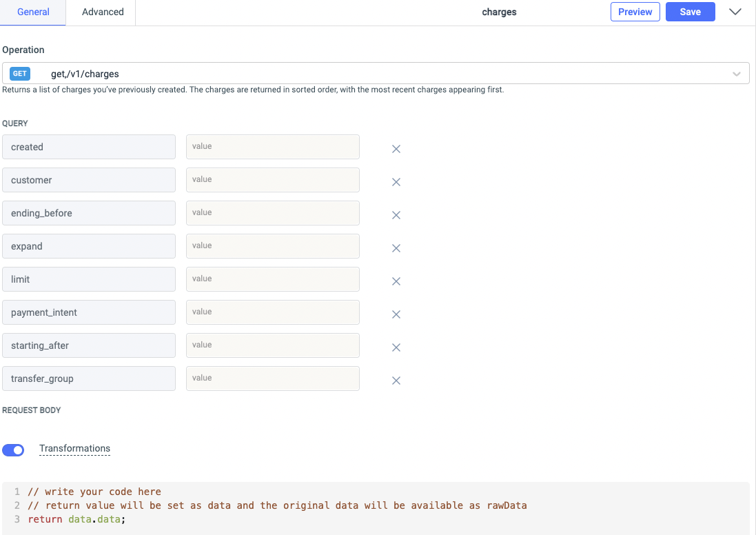Remove the created query parameter
Screen dimensions: 756x535
click(x=396, y=149)
